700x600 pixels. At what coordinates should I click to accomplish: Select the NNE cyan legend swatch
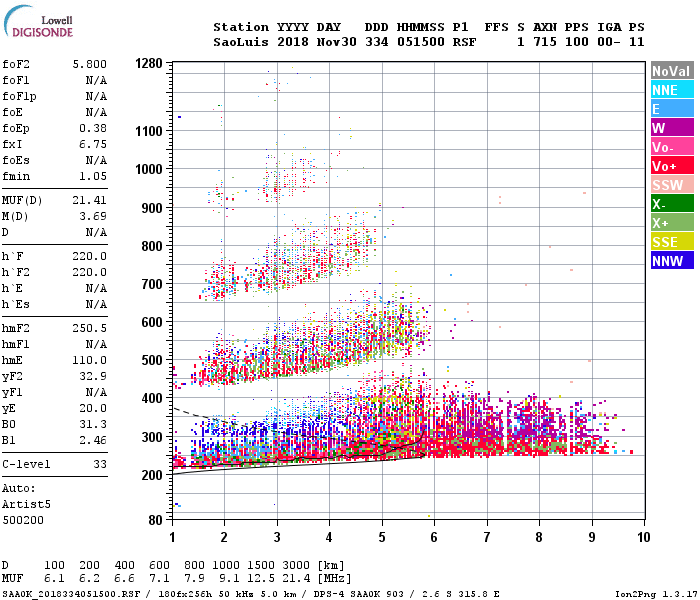tap(672, 90)
